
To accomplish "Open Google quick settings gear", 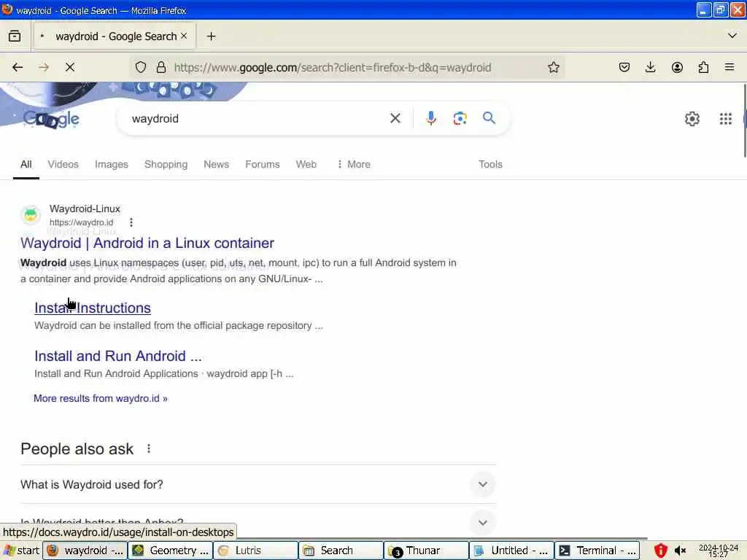I will (692, 119).
